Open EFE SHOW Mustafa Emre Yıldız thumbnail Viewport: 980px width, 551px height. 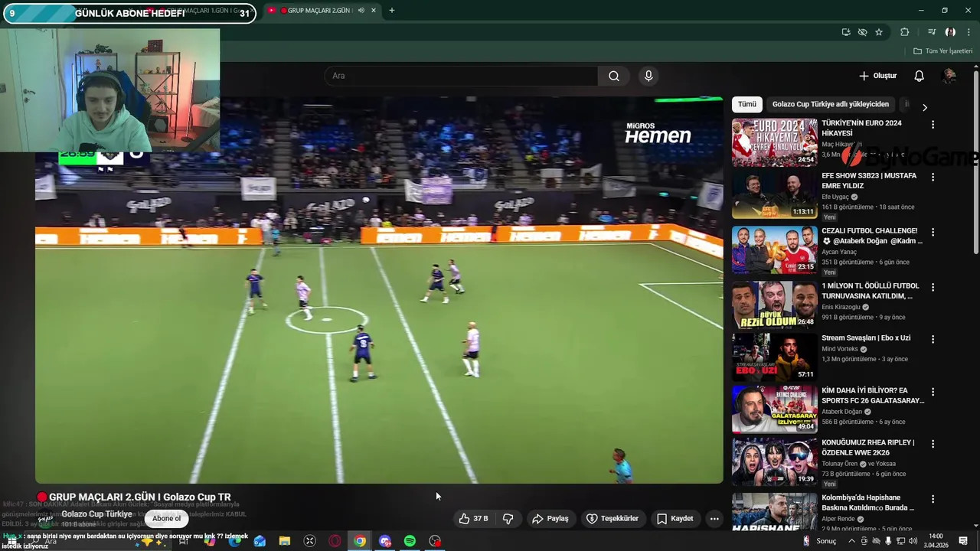click(x=774, y=194)
